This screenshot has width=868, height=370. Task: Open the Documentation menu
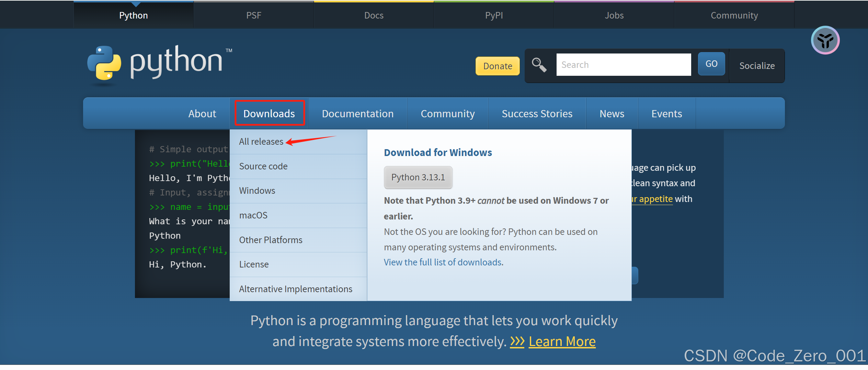358,113
